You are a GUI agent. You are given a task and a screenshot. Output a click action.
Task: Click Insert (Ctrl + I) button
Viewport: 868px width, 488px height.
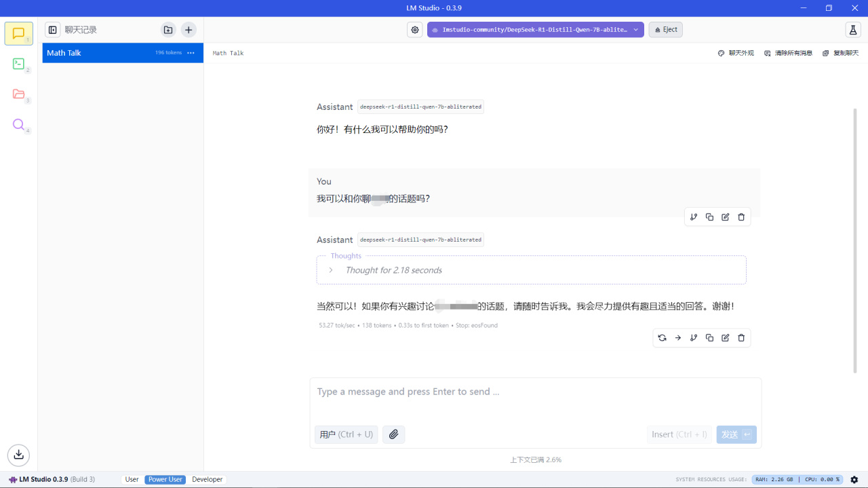pos(679,434)
